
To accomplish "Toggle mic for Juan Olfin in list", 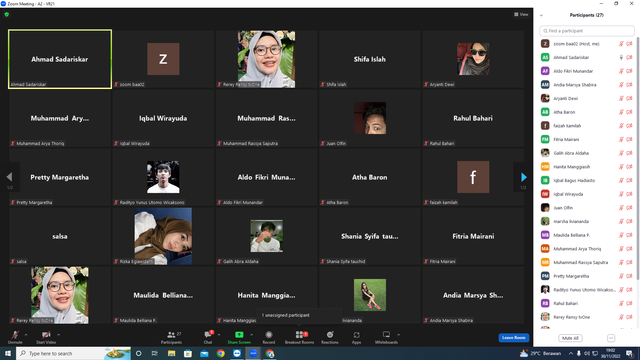I will click(621, 208).
